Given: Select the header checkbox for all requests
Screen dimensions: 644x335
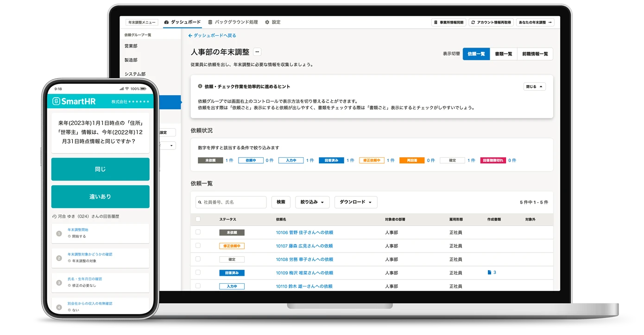Looking at the screenshot, I should point(198,219).
